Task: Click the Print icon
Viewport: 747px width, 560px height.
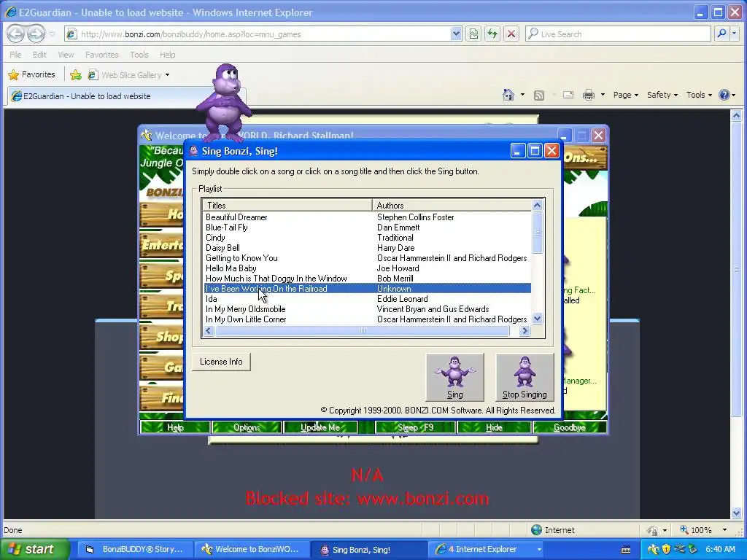Action: click(589, 96)
